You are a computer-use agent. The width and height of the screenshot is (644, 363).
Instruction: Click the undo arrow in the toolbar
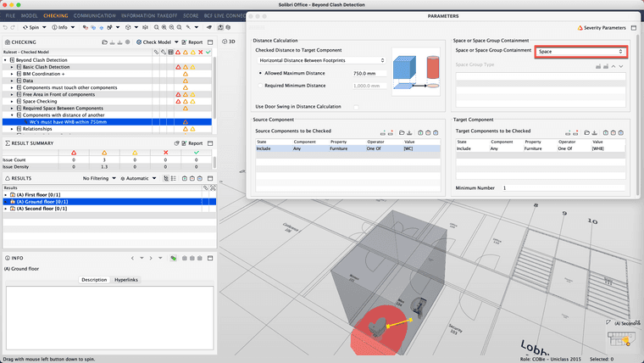point(5,27)
